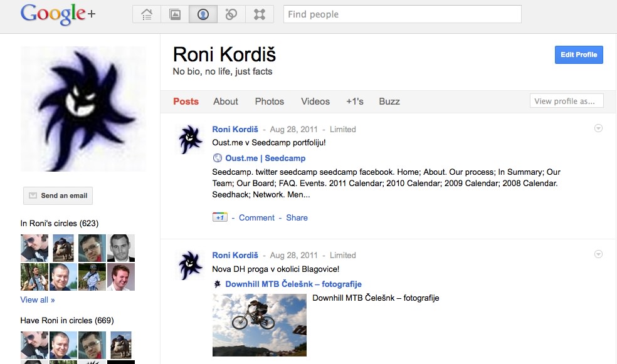Open the Circles icon in top bar
This screenshot has height=364, width=617.
pos(231,14)
